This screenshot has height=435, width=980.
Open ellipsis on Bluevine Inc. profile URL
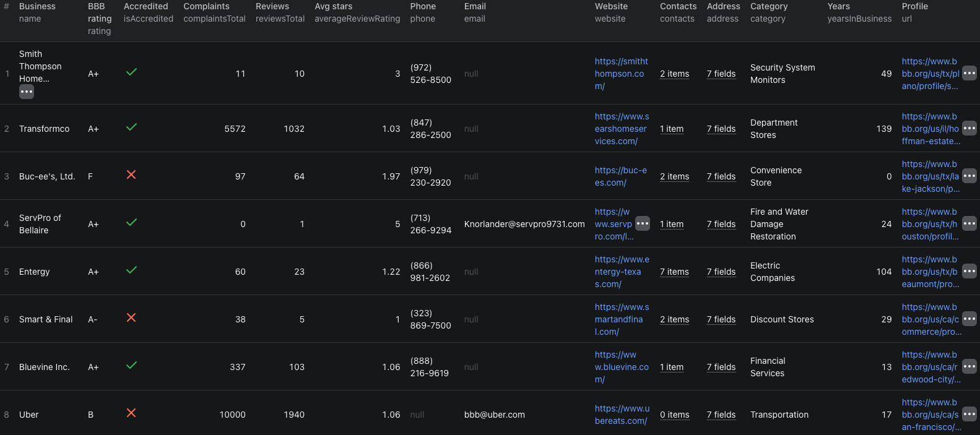[x=969, y=366]
